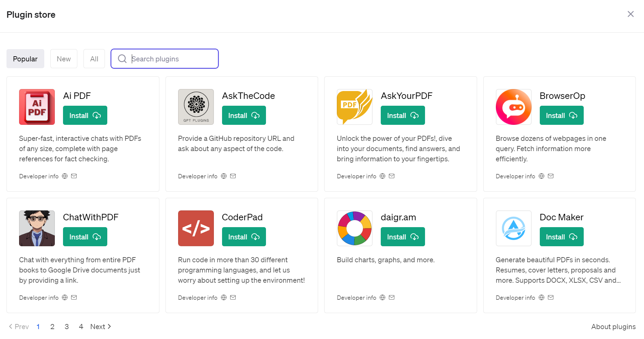
Task: Open CoderPad developer website globe icon
Action: point(224,297)
